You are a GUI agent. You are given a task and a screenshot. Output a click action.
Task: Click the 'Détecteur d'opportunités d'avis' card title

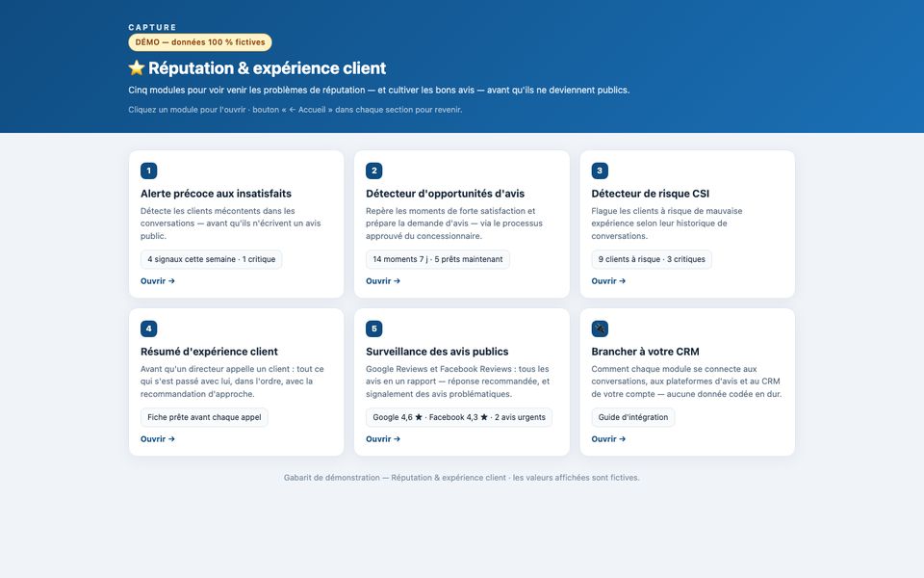[445, 194]
